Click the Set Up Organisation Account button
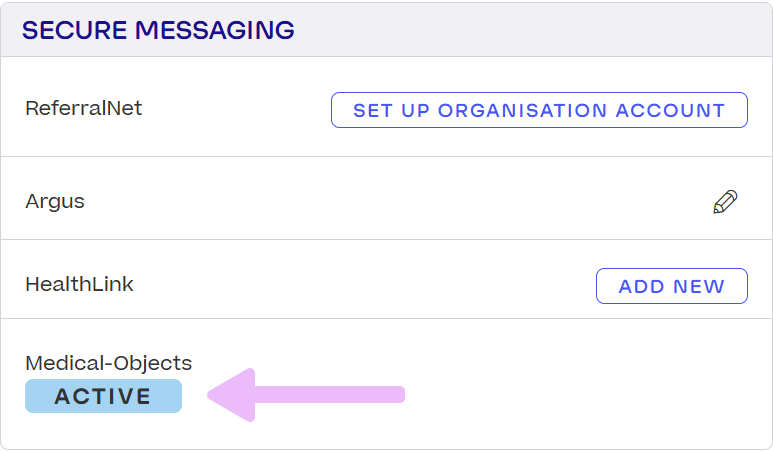773x451 pixels. coord(539,110)
